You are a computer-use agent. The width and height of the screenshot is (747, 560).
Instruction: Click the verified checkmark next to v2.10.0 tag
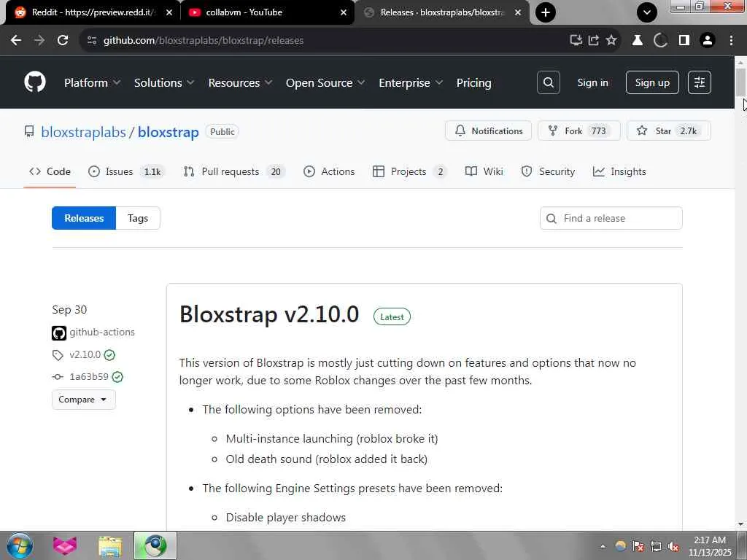coord(109,355)
